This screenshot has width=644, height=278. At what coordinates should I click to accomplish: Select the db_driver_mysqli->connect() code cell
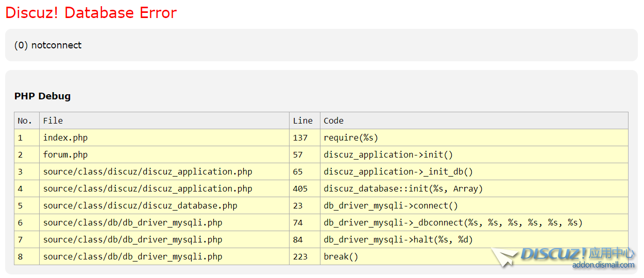(x=391, y=205)
